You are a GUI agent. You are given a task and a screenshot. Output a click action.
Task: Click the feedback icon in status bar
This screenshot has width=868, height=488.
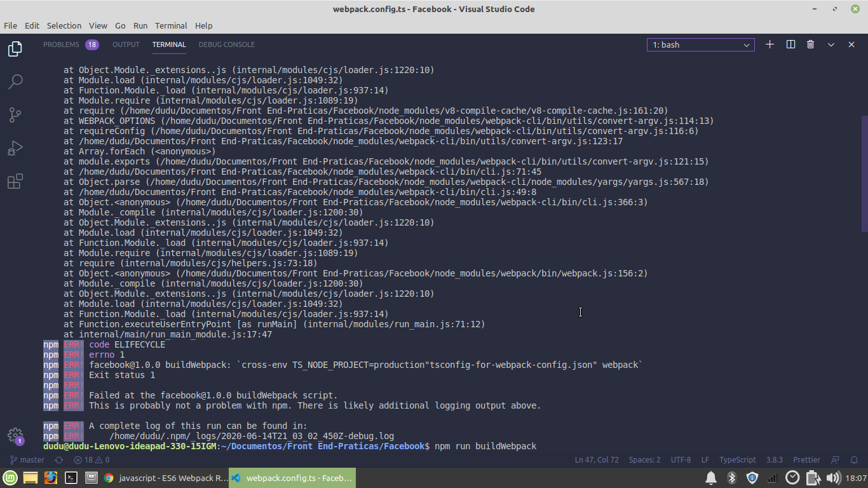pyautogui.click(x=836, y=460)
